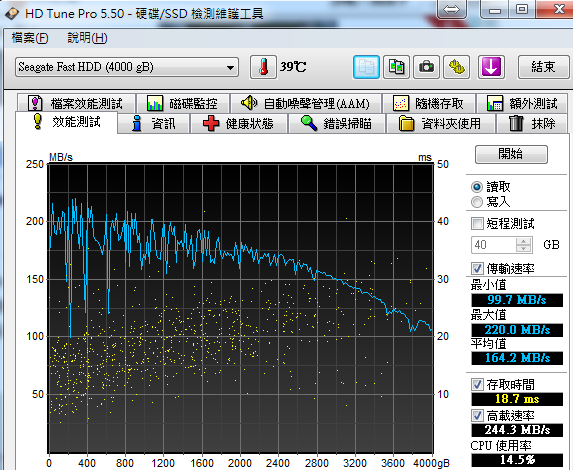This screenshot has height=470, width=573.
Task: Switch to the 錯誤掃瞄 error scan tab
Action: click(x=337, y=124)
